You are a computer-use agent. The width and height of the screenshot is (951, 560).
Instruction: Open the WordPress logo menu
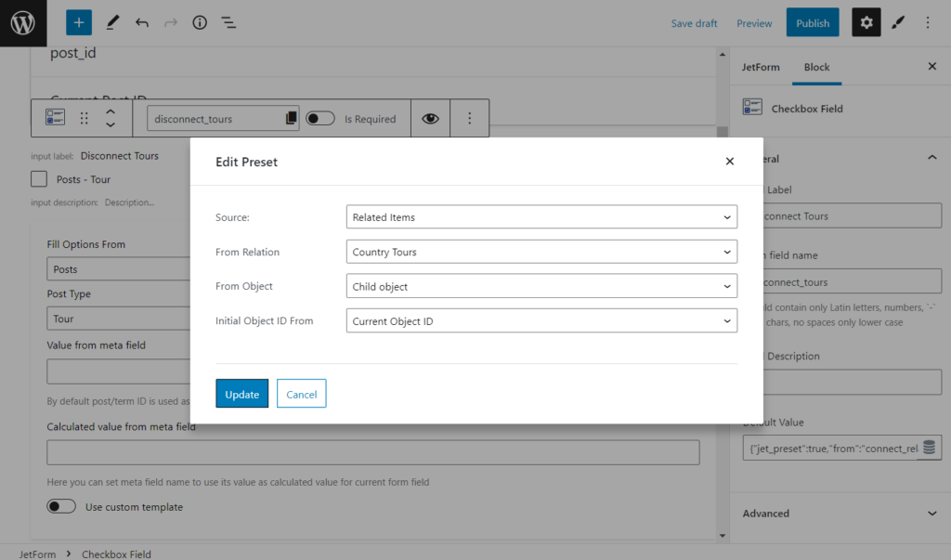23,23
